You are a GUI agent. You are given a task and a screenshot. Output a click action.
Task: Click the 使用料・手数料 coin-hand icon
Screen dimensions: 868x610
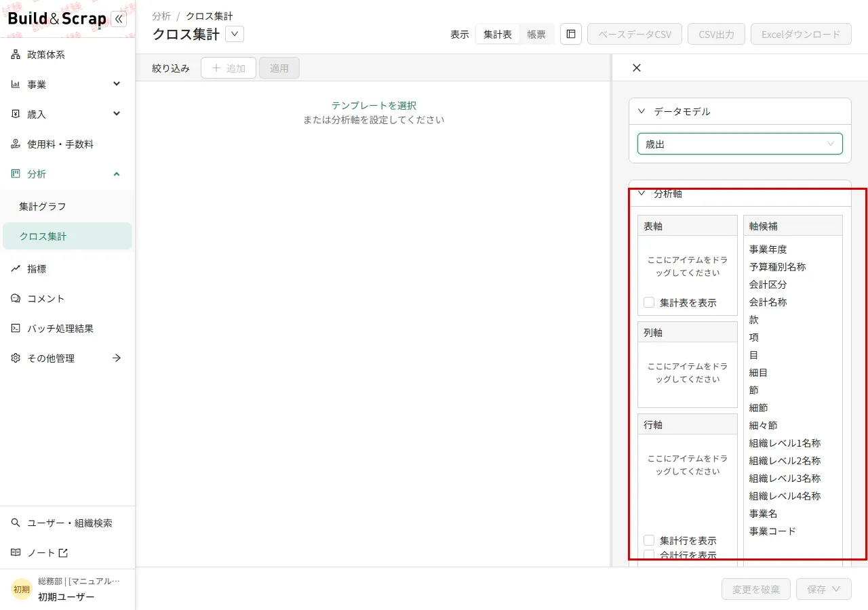(16, 144)
